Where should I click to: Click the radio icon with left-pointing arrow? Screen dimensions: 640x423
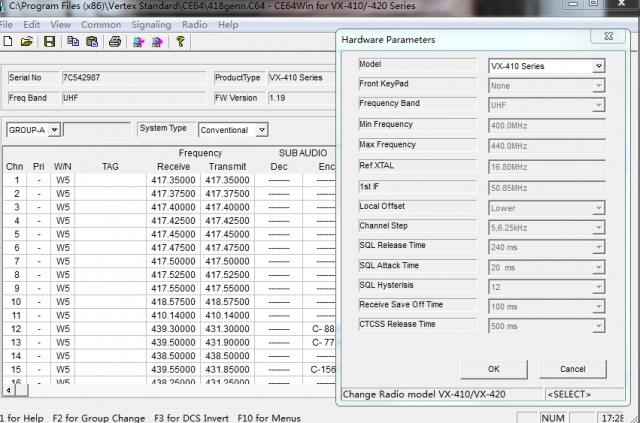139,41
